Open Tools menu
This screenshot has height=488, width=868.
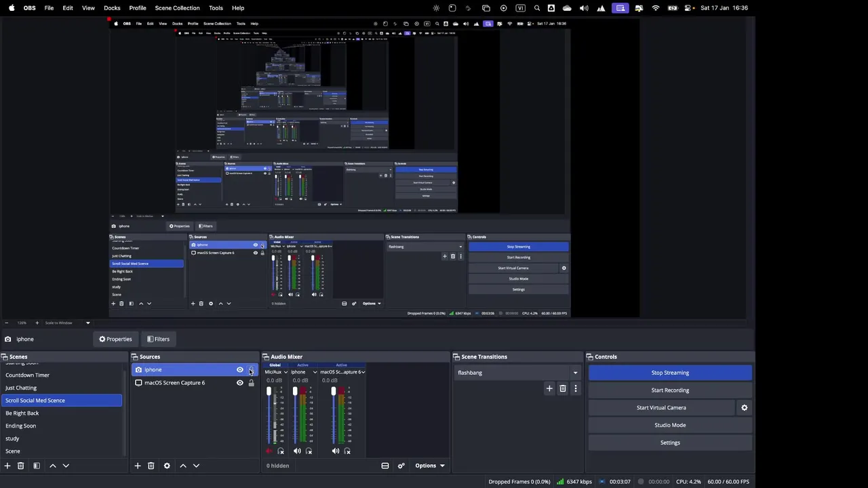tap(216, 8)
